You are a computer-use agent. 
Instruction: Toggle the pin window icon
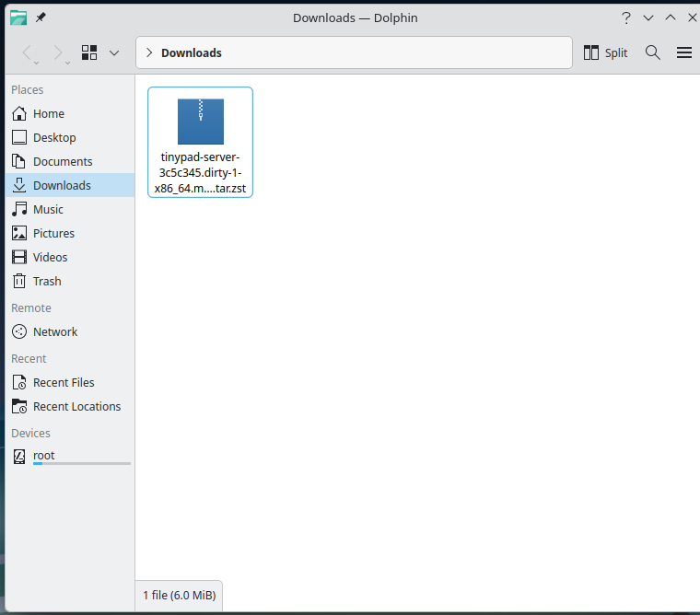tap(41, 17)
